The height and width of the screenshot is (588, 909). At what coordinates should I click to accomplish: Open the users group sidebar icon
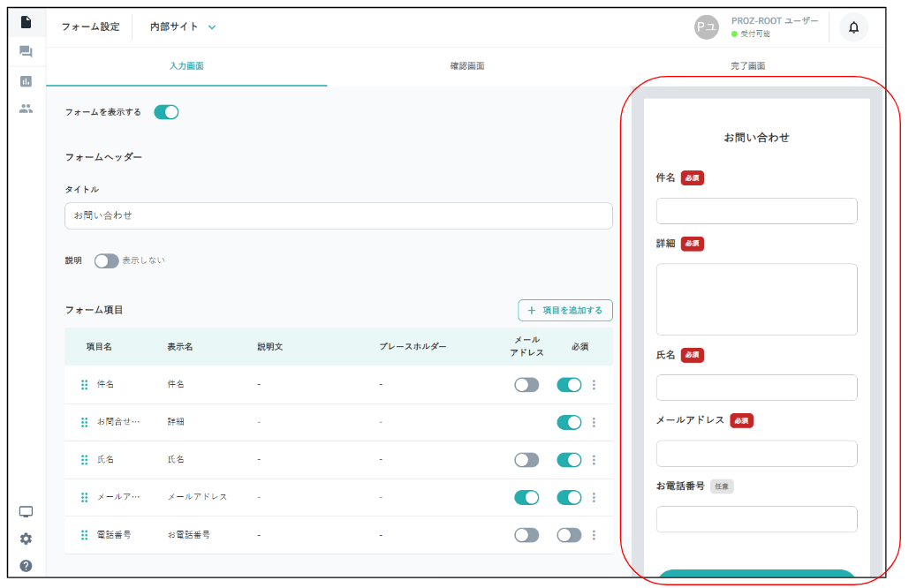26,109
